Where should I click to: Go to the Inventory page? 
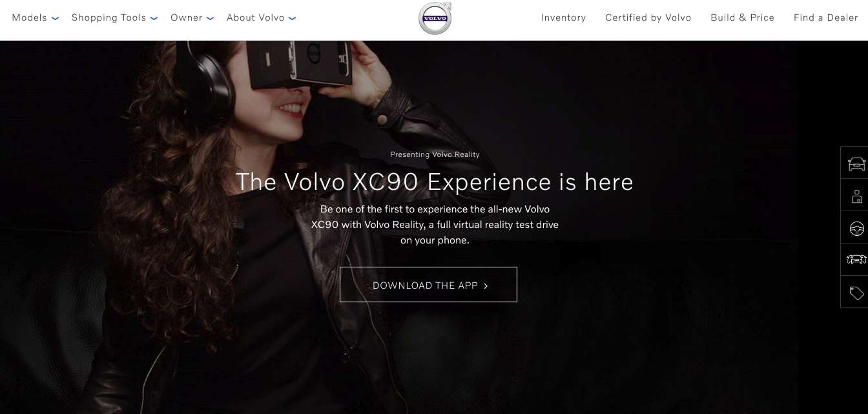(x=563, y=17)
